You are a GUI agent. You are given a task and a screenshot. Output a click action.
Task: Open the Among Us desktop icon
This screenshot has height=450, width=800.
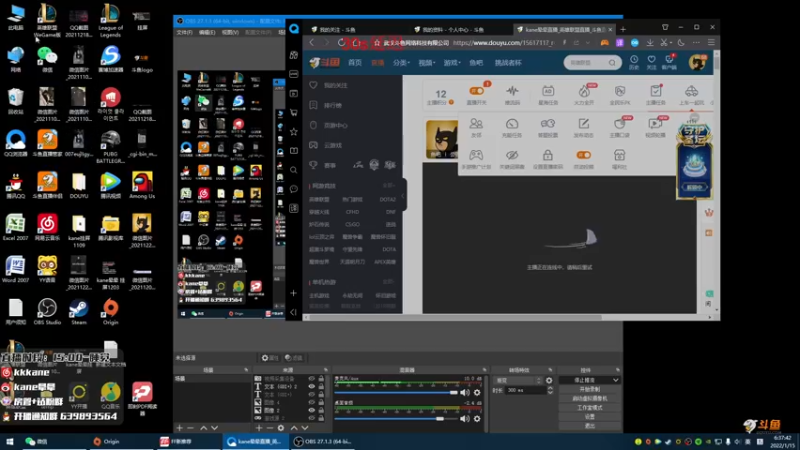[x=142, y=185]
